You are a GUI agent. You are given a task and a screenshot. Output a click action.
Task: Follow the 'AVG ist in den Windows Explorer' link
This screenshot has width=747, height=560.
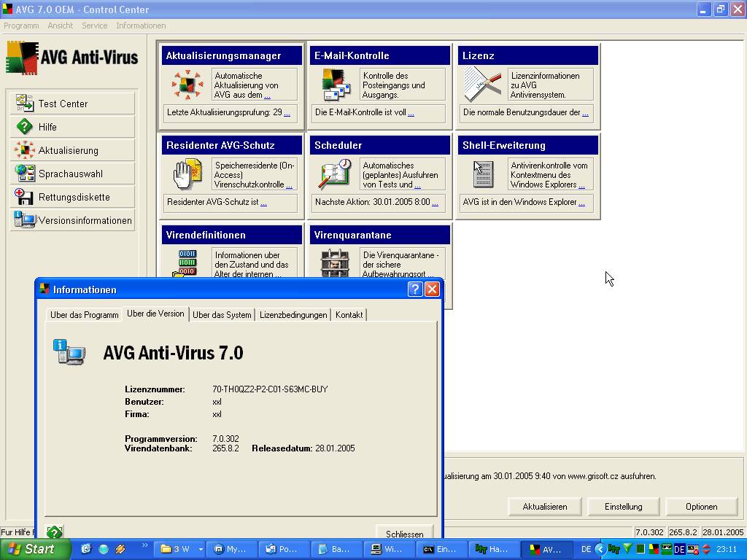[581, 203]
